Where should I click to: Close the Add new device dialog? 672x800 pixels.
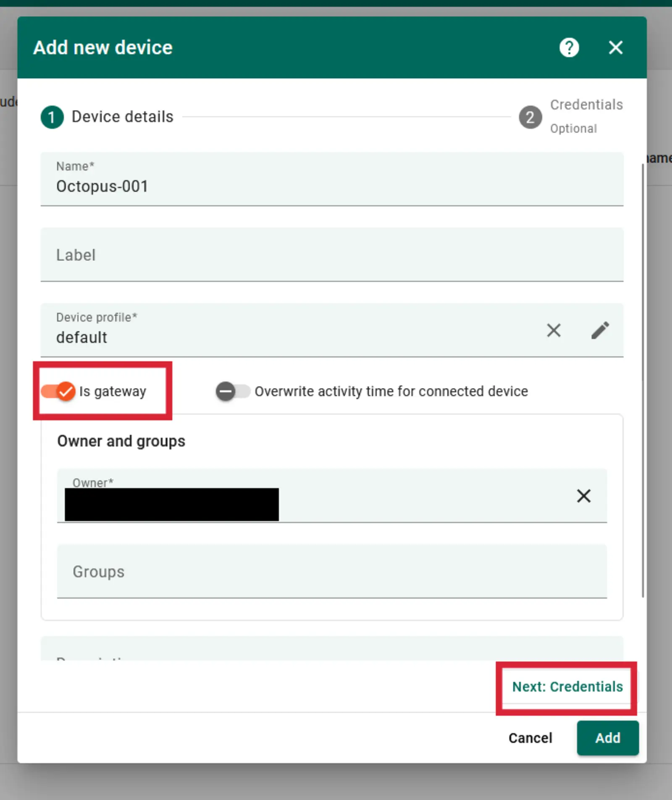[615, 47]
